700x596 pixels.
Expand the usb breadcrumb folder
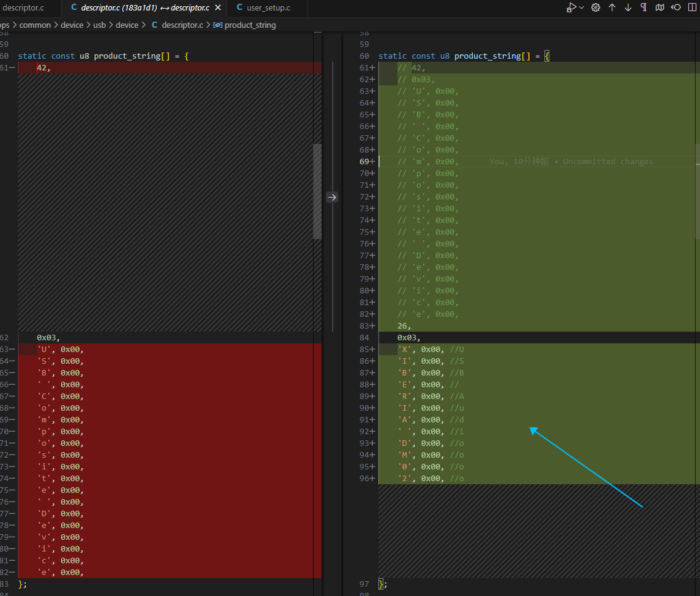[x=99, y=25]
